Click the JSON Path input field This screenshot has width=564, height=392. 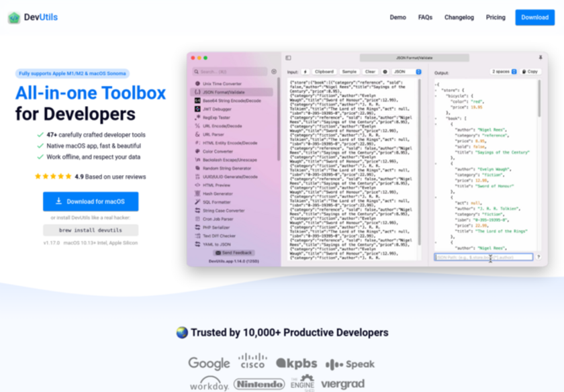483,257
